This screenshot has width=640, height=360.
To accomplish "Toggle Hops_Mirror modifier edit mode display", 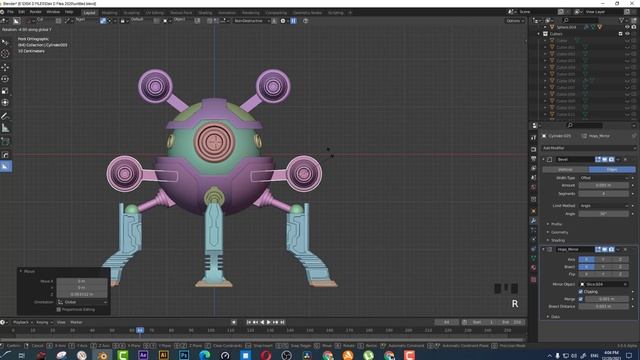I will (x=598, y=249).
